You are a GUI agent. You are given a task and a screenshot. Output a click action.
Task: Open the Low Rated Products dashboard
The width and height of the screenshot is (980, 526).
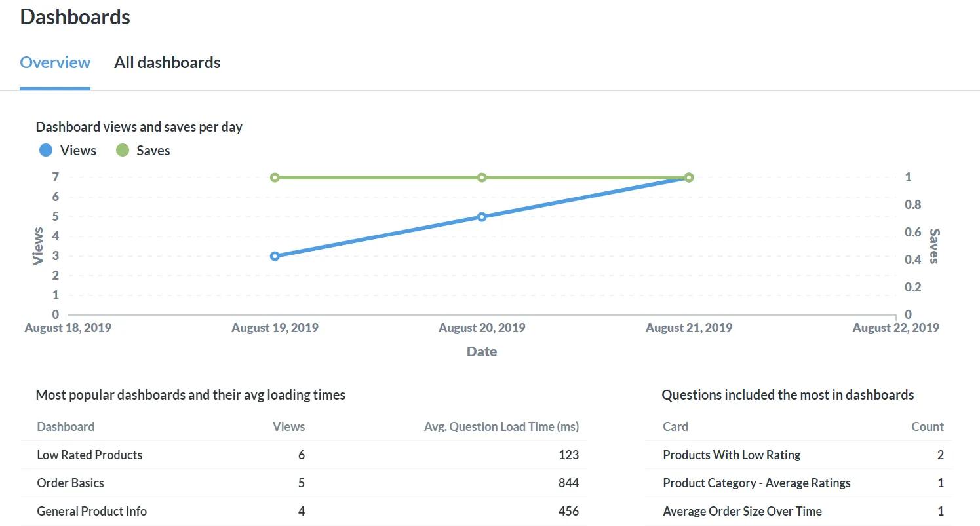[x=90, y=455]
